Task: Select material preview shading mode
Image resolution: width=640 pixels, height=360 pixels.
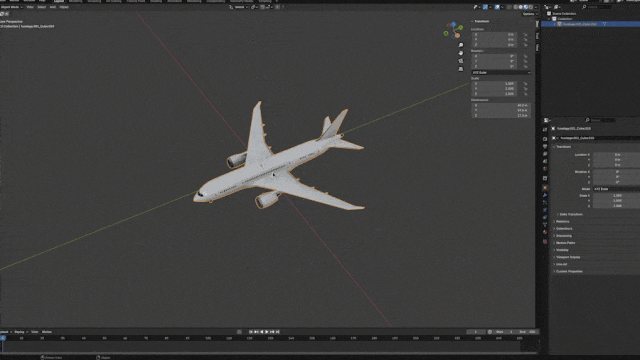Action: coord(526,7)
